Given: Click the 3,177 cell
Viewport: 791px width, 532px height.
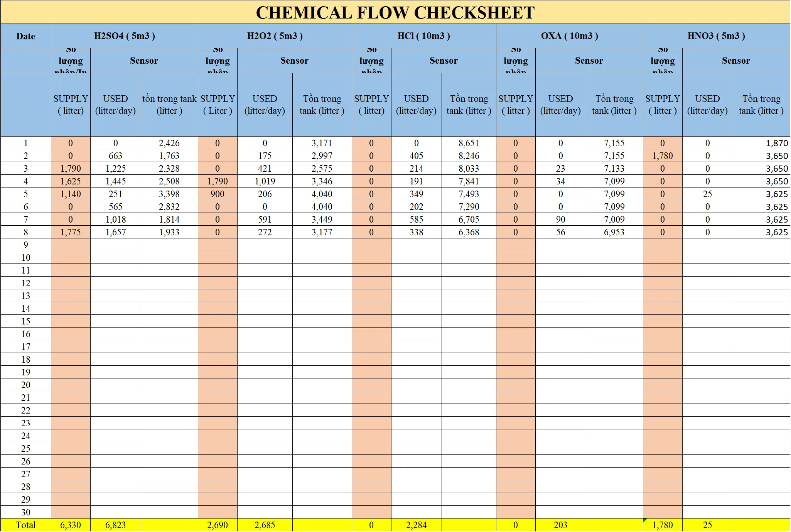Looking at the screenshot, I should tap(322, 232).
